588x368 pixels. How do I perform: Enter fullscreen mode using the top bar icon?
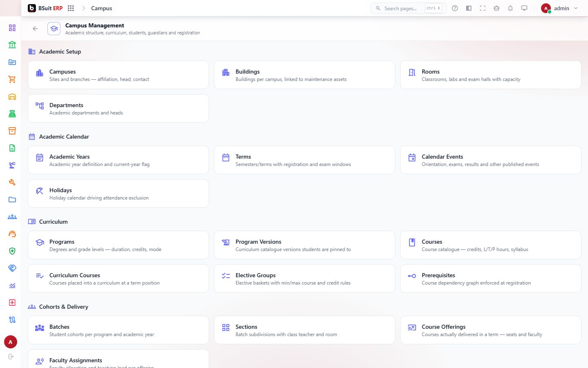(483, 8)
